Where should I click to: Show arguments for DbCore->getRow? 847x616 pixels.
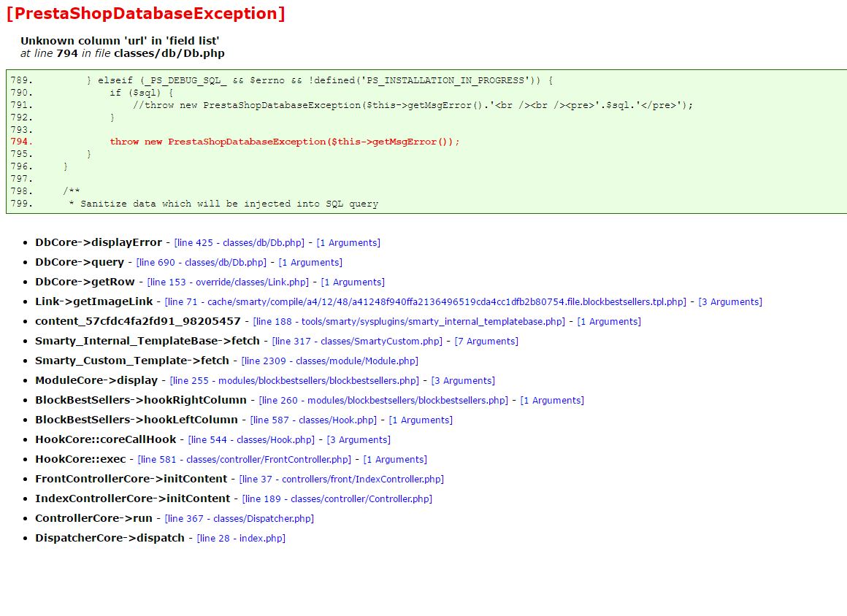click(x=353, y=282)
